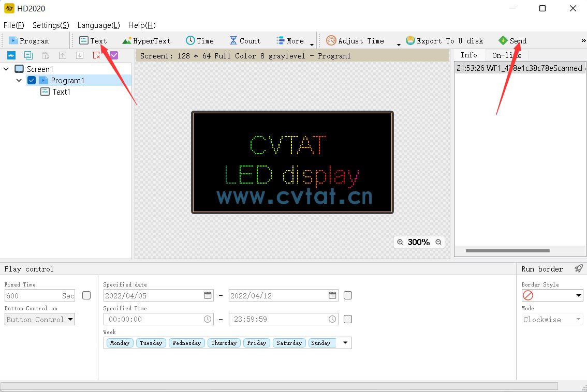Toggle Sunday in Week selector

click(x=321, y=343)
